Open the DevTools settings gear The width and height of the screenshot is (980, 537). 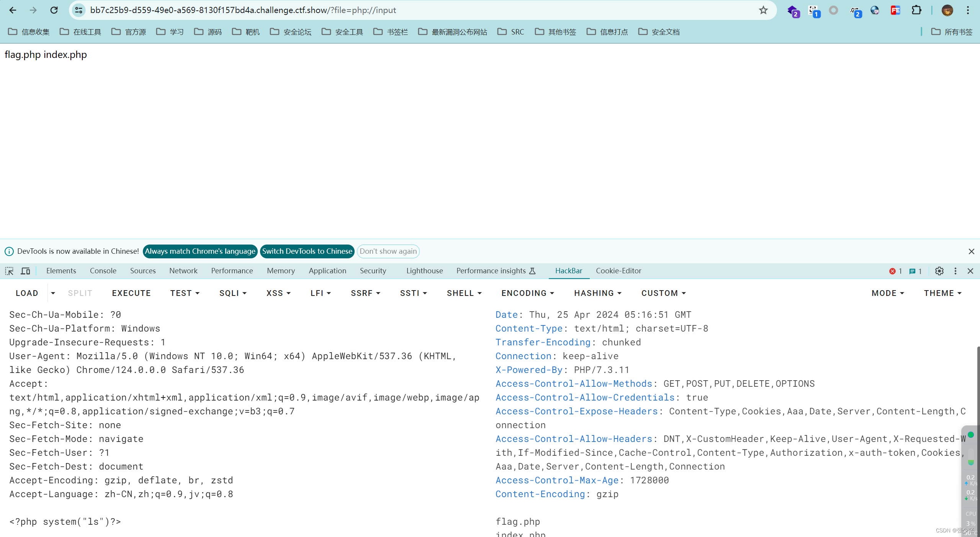point(939,271)
